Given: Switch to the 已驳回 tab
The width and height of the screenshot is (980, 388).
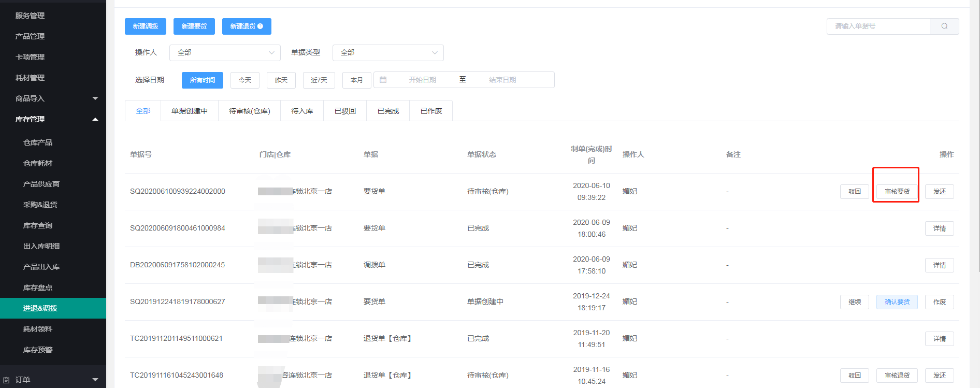Looking at the screenshot, I should (345, 111).
